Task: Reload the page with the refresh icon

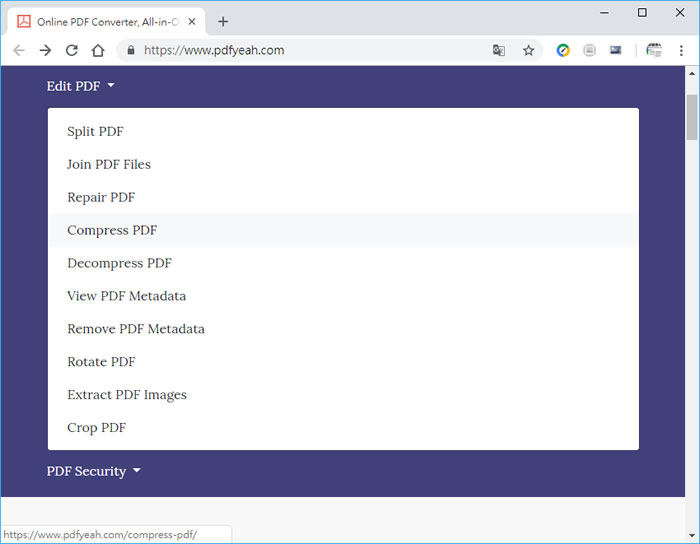Action: click(x=71, y=50)
